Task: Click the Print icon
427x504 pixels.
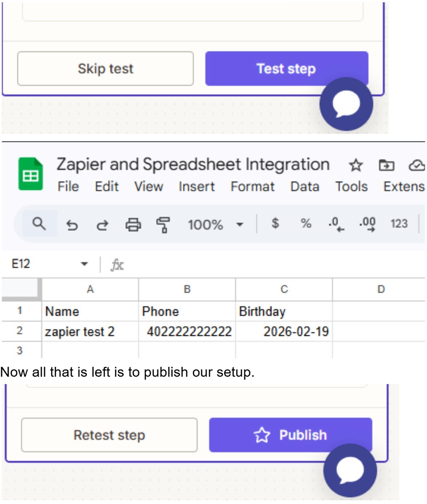Action: click(133, 225)
